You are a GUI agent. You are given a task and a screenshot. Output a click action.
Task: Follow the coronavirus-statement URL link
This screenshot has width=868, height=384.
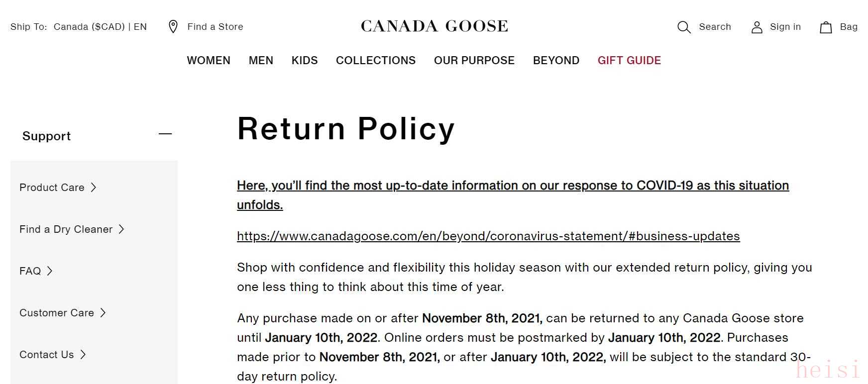[488, 236]
